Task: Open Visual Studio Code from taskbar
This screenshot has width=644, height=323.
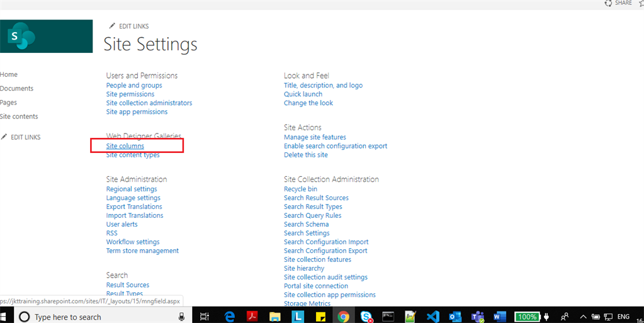Action: (433, 317)
